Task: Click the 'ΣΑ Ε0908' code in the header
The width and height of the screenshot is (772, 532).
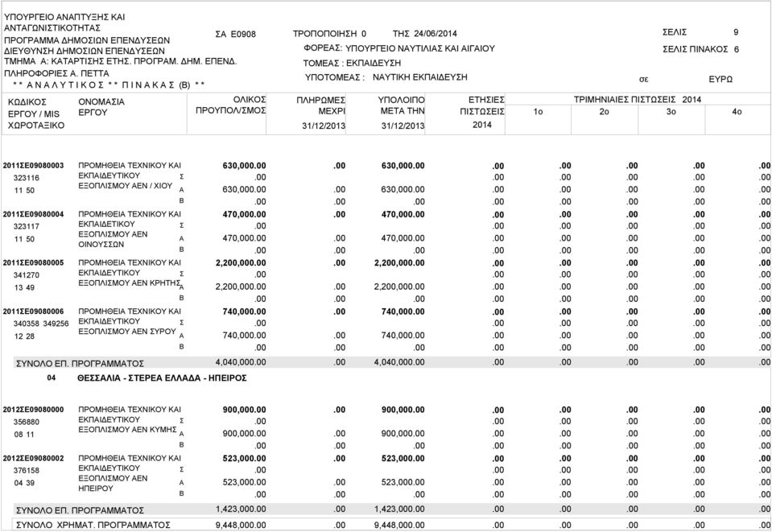Action: (x=235, y=34)
